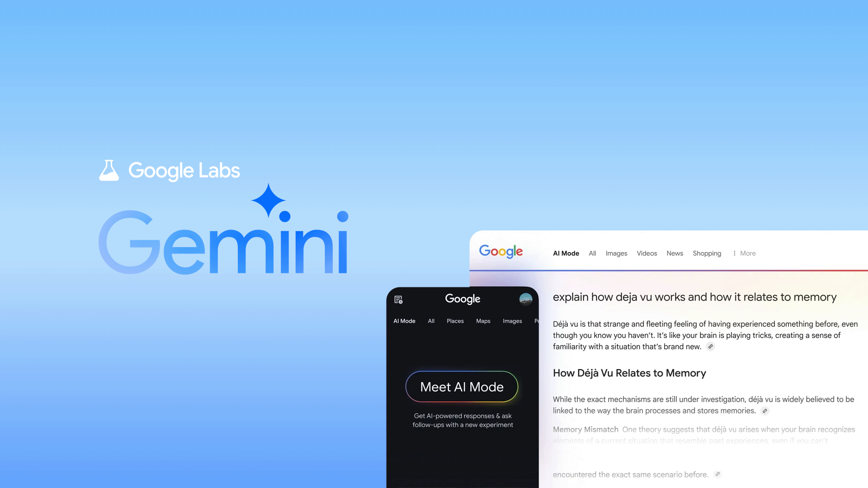Click the Places tab on mobile search

click(x=455, y=320)
